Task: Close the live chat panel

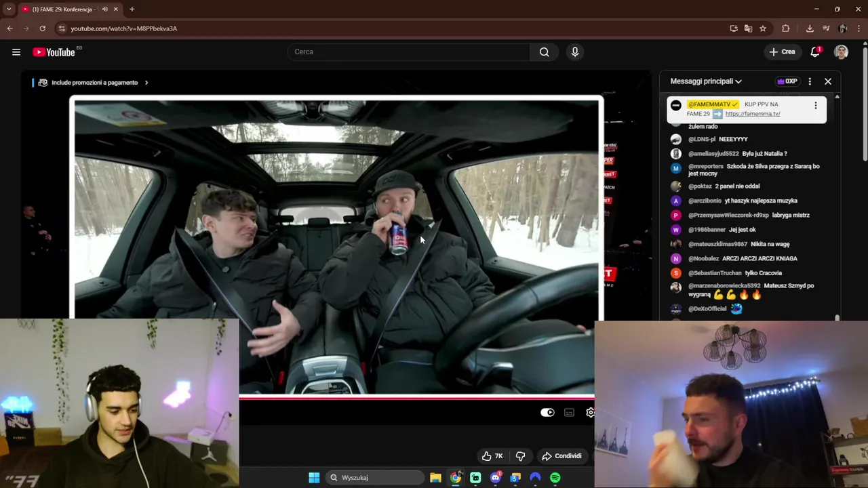Action: point(828,81)
